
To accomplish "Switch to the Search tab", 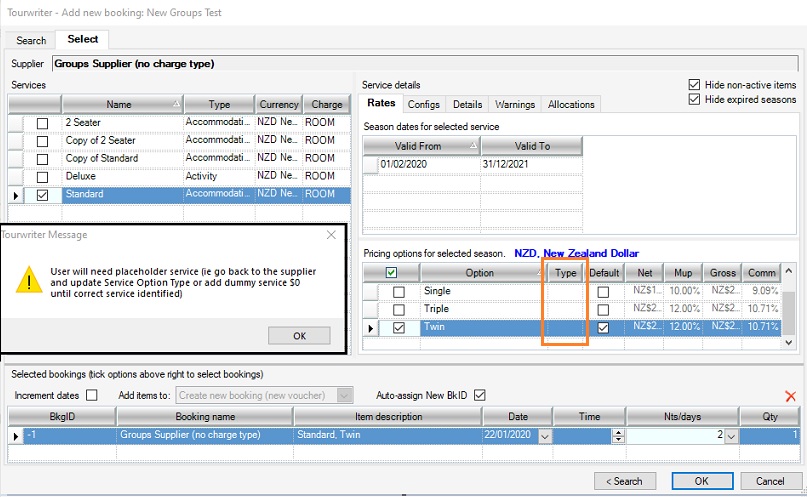I will tap(31, 40).
